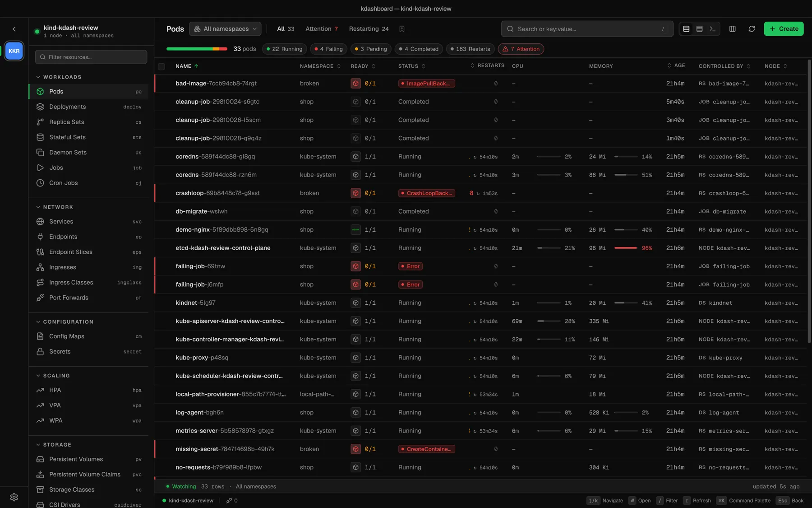This screenshot has height=508, width=812.
Task: Toggle the select-all checkbox in table header
Action: (161, 66)
